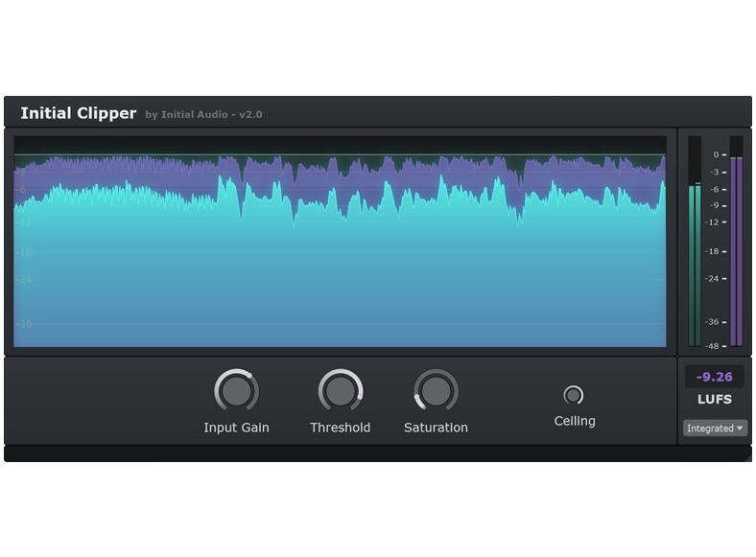Click the LUFS label under the readout
756x557 pixels.
(715, 400)
